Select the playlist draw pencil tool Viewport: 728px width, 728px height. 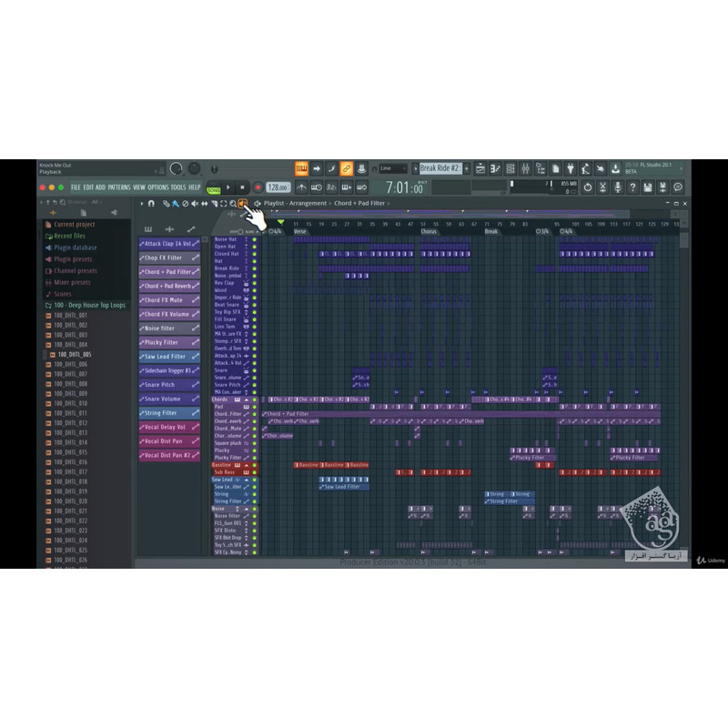tap(166, 203)
